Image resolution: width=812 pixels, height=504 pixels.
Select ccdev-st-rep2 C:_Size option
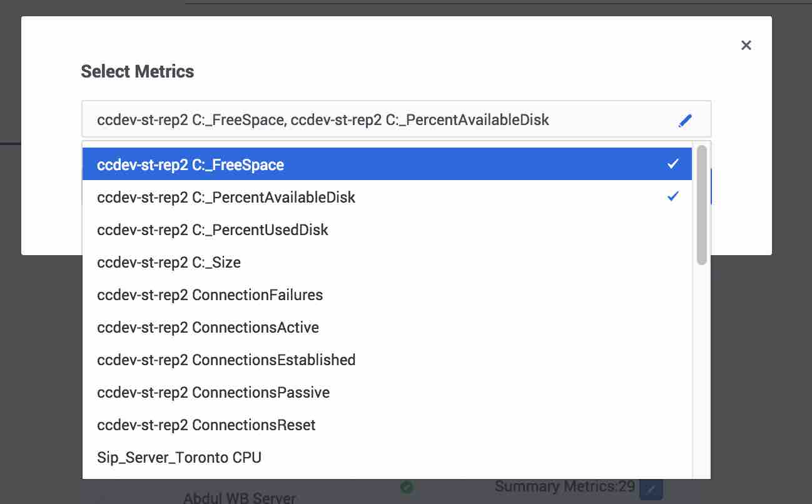point(169,262)
